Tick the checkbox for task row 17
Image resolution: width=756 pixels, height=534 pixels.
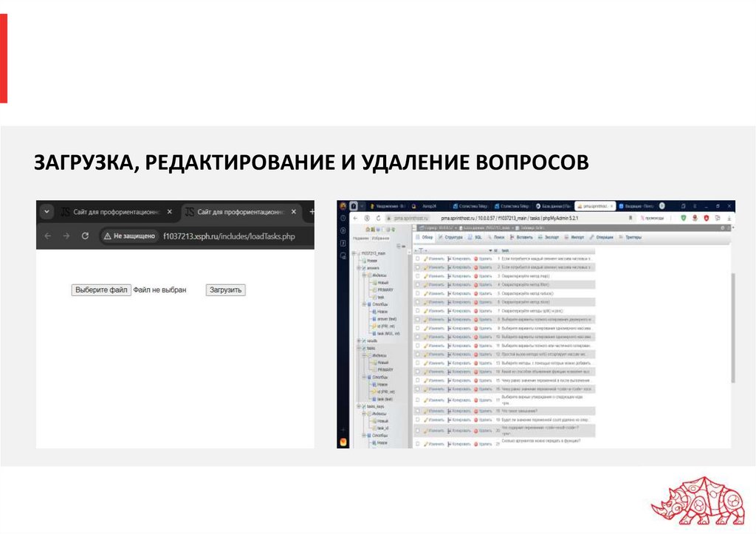tap(418, 400)
